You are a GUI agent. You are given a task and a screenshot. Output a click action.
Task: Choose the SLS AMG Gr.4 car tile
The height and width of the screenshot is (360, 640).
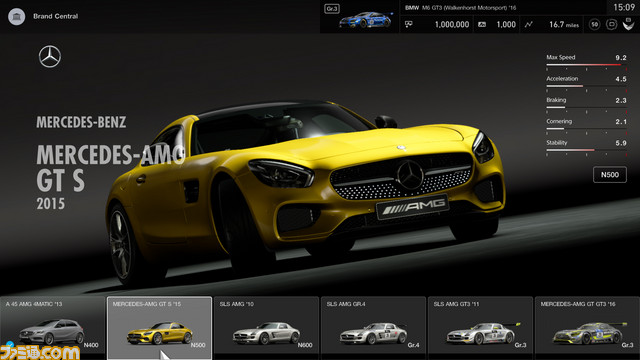373,326
